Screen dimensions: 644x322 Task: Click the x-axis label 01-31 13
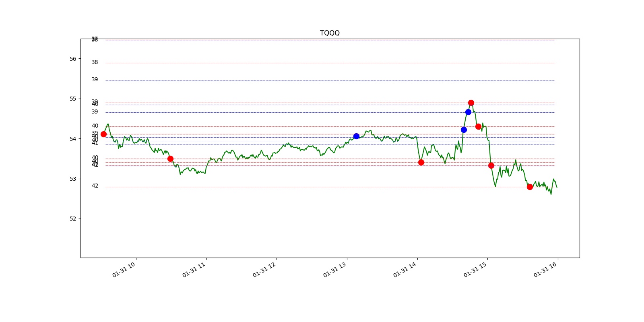tap(334, 270)
